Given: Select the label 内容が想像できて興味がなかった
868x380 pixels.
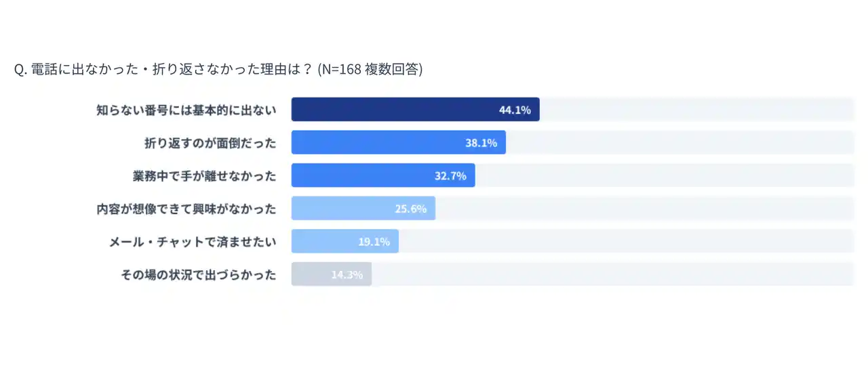Looking at the screenshot, I should [186, 209].
